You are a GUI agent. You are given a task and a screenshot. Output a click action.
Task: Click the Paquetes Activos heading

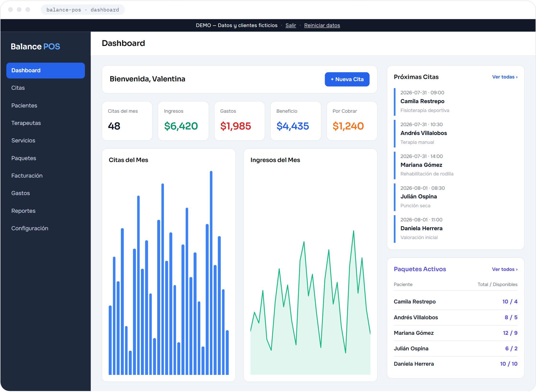pos(420,269)
